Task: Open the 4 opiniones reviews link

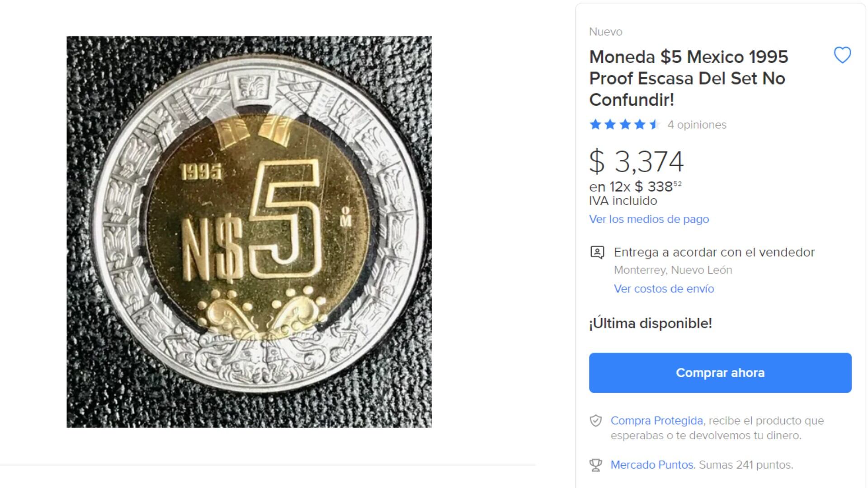Action: tap(697, 125)
